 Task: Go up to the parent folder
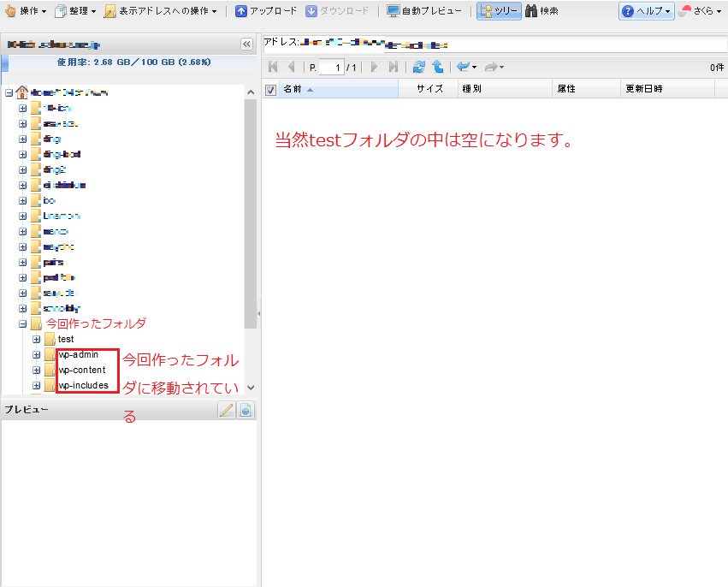coord(437,67)
